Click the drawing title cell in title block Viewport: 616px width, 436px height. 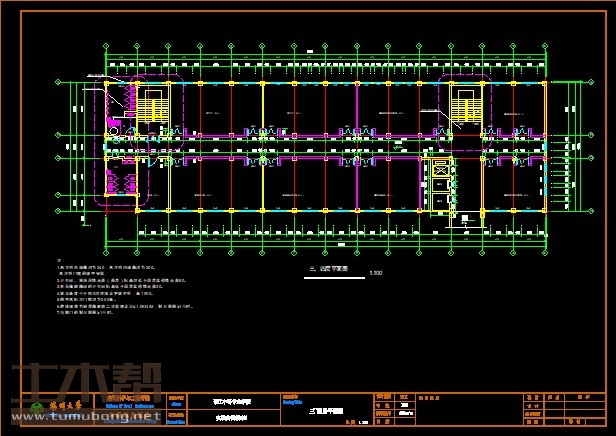tap(325, 410)
